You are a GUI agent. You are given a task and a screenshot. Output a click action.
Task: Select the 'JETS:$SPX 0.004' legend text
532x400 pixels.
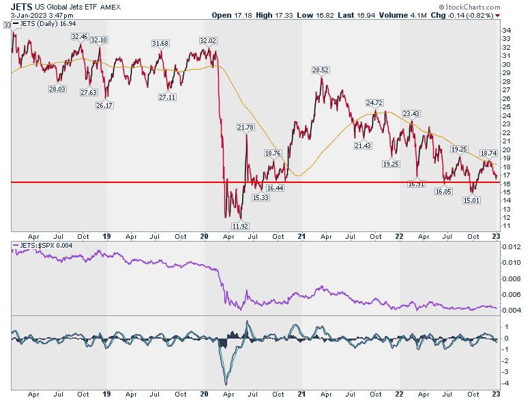[x=46, y=245]
